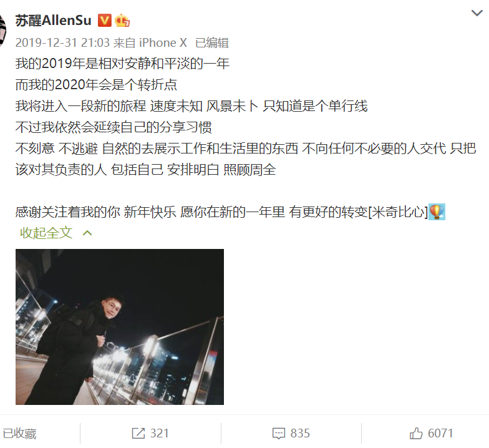Click the hot air balloon emoji

[x=437, y=212]
